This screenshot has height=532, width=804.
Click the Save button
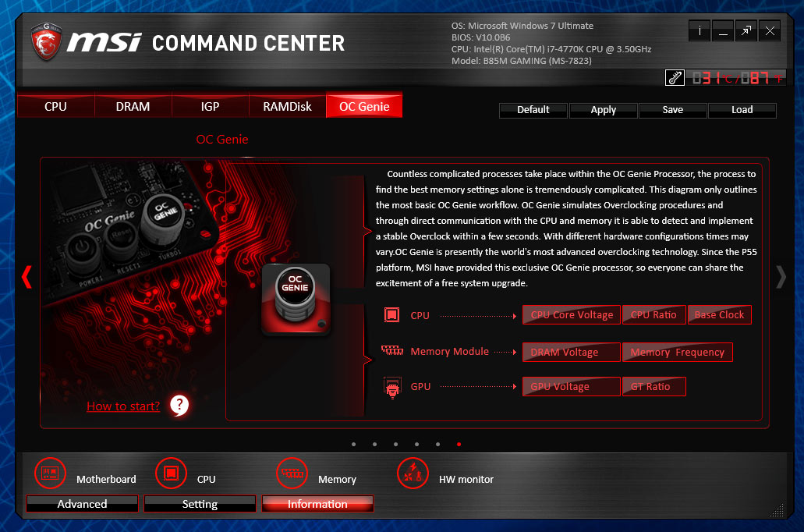tap(673, 110)
